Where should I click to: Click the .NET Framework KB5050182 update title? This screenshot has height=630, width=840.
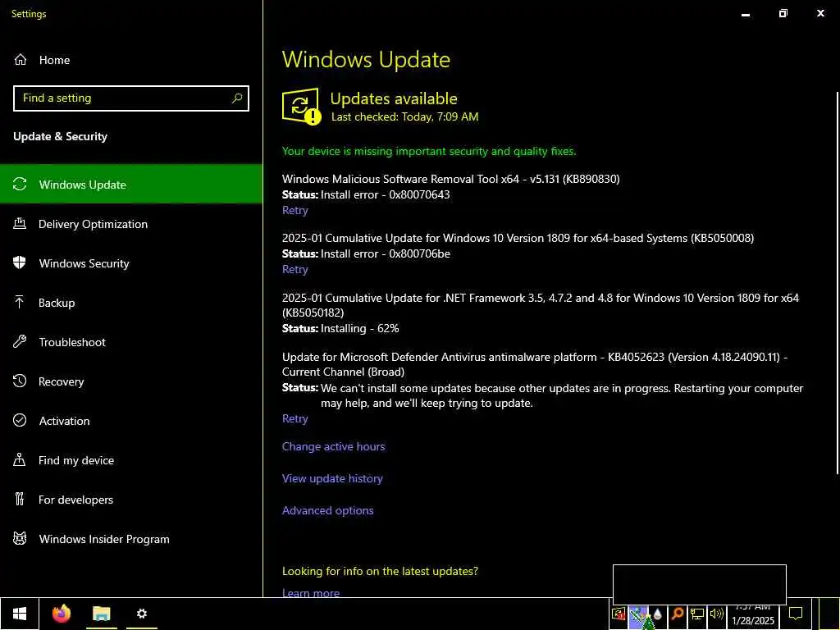(541, 305)
